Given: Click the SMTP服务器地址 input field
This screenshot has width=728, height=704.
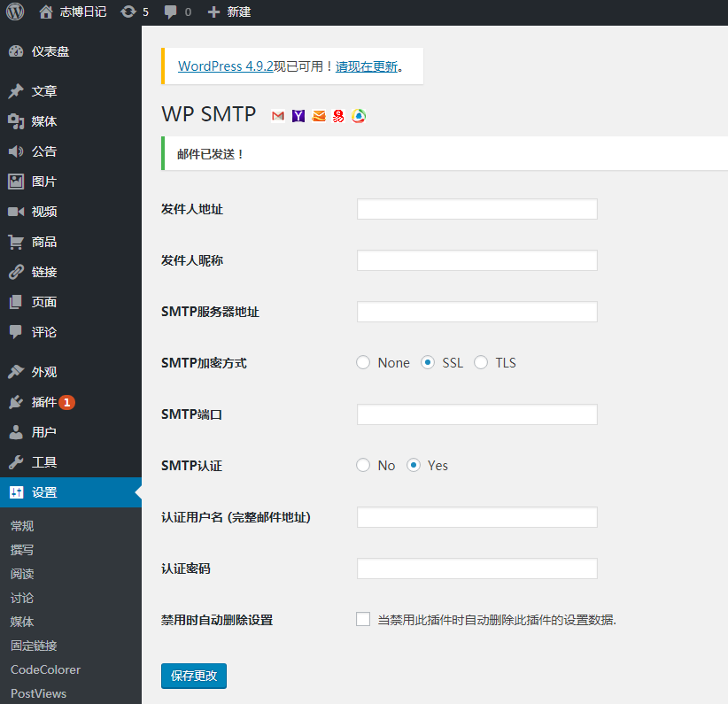Looking at the screenshot, I should click(x=477, y=312).
